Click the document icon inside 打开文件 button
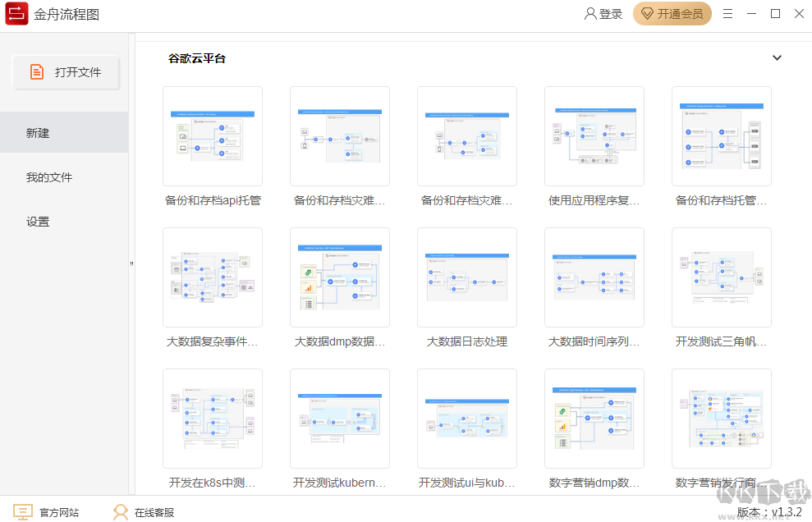 pos(37,71)
